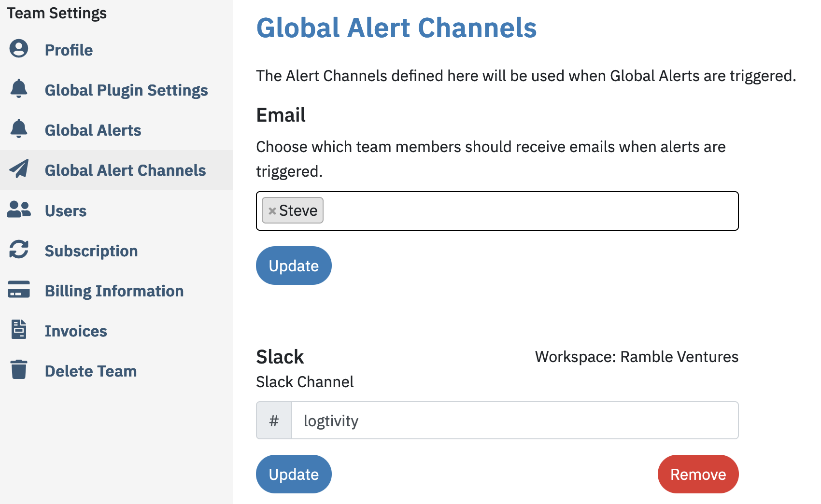Select the Invoices document icon
The height and width of the screenshot is (504, 821).
coord(19,330)
